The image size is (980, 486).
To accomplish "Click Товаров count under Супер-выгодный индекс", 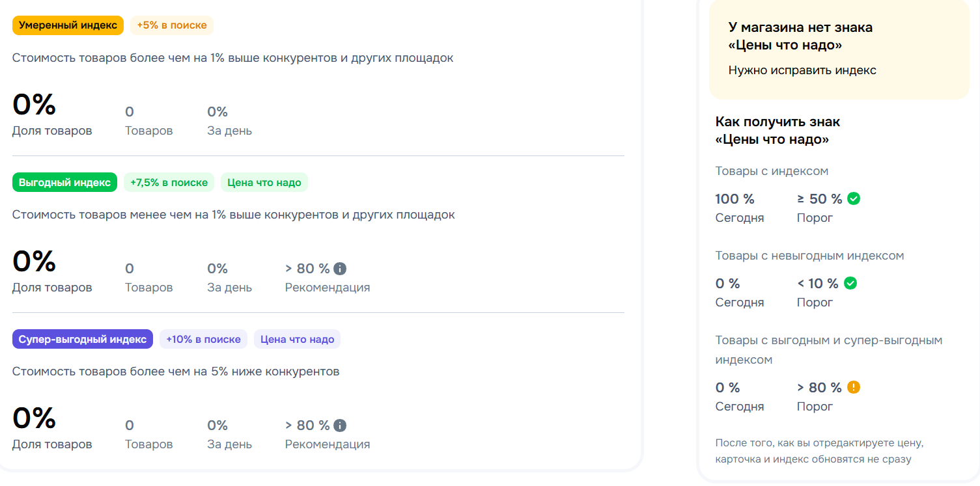I will pos(130,425).
